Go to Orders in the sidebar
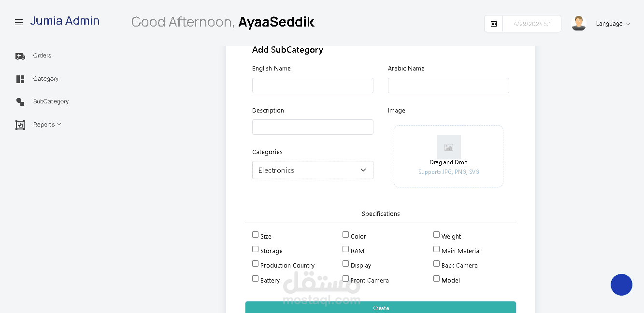 coord(42,56)
